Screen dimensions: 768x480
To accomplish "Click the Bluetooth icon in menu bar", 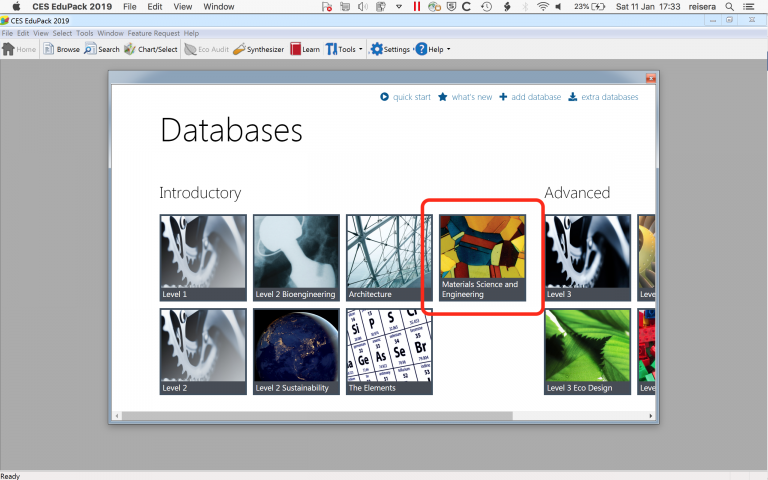I will click(x=525, y=6).
